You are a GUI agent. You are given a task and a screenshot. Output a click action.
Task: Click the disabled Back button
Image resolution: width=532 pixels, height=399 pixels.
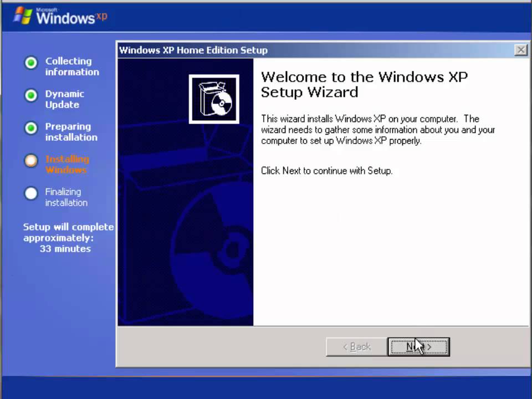tap(356, 347)
